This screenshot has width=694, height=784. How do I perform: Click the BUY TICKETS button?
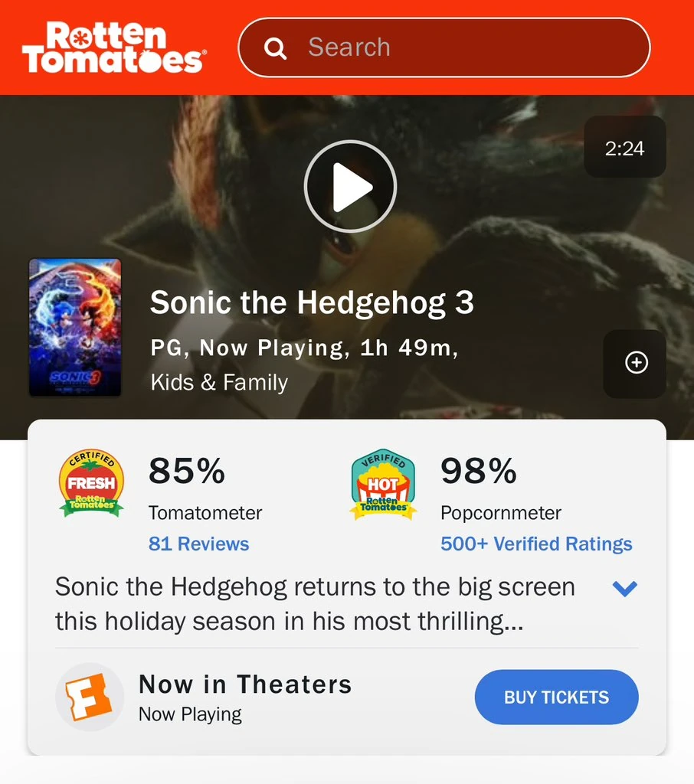point(556,697)
